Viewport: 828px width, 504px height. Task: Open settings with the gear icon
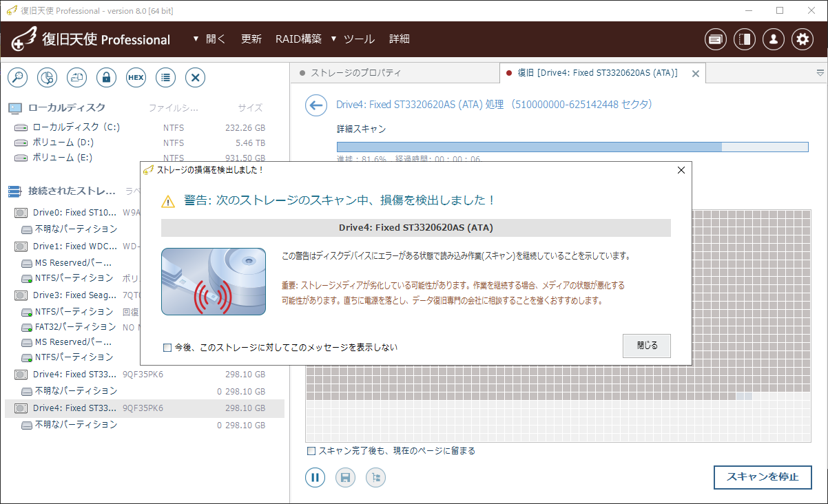(803, 39)
